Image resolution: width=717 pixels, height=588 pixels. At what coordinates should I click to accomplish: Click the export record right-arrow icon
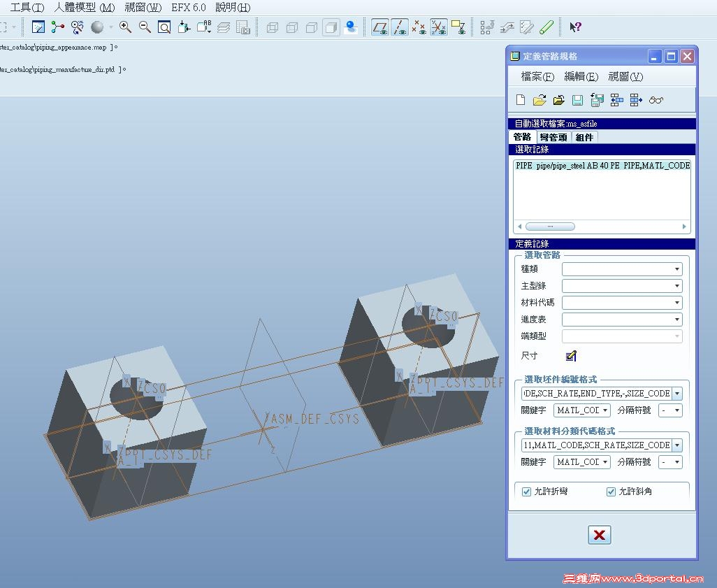[636, 100]
